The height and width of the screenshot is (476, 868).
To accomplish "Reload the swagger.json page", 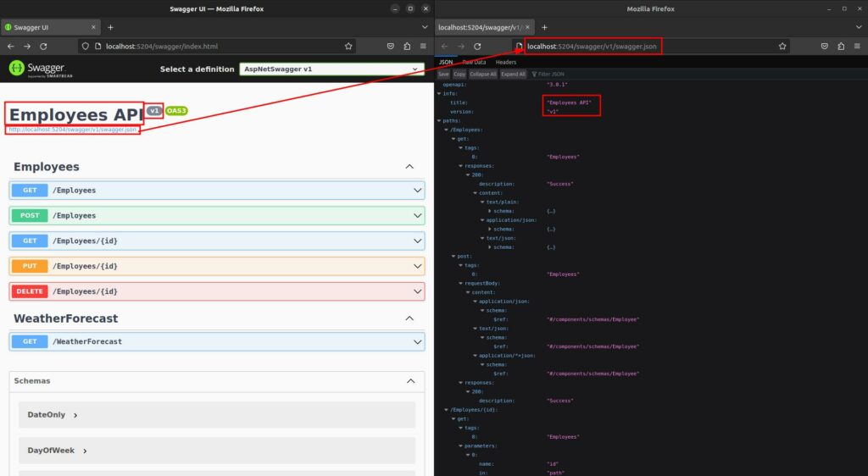I will click(x=477, y=47).
